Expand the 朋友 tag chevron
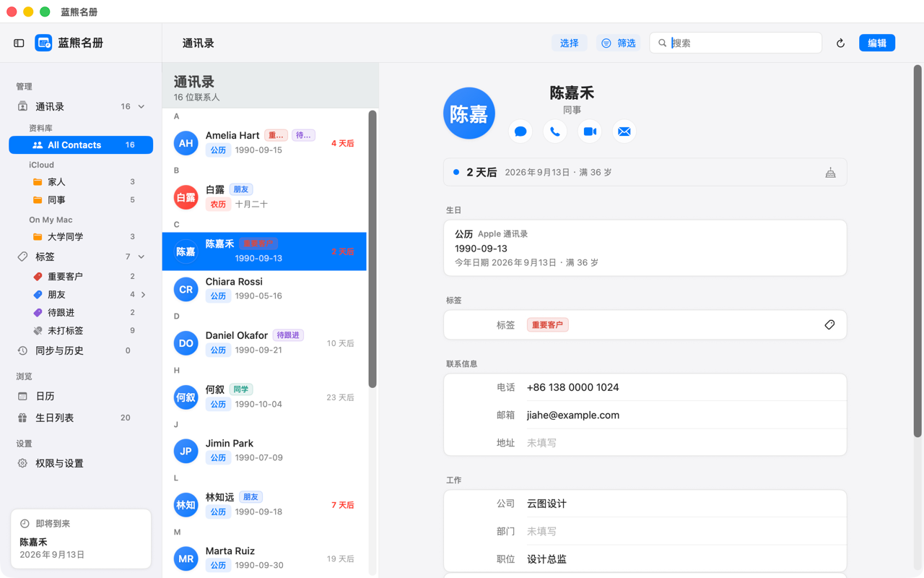Screen dimensions: 924x578 (144, 295)
